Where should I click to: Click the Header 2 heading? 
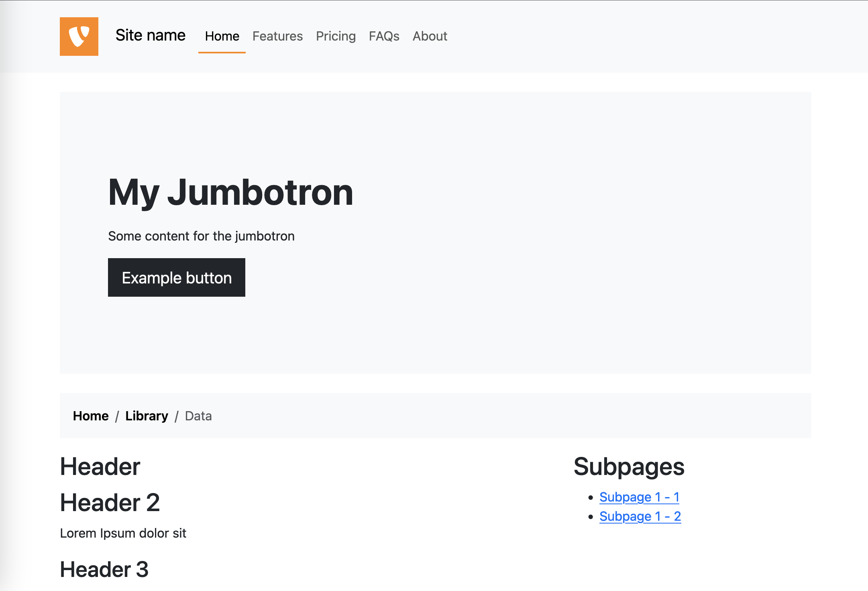click(x=110, y=503)
